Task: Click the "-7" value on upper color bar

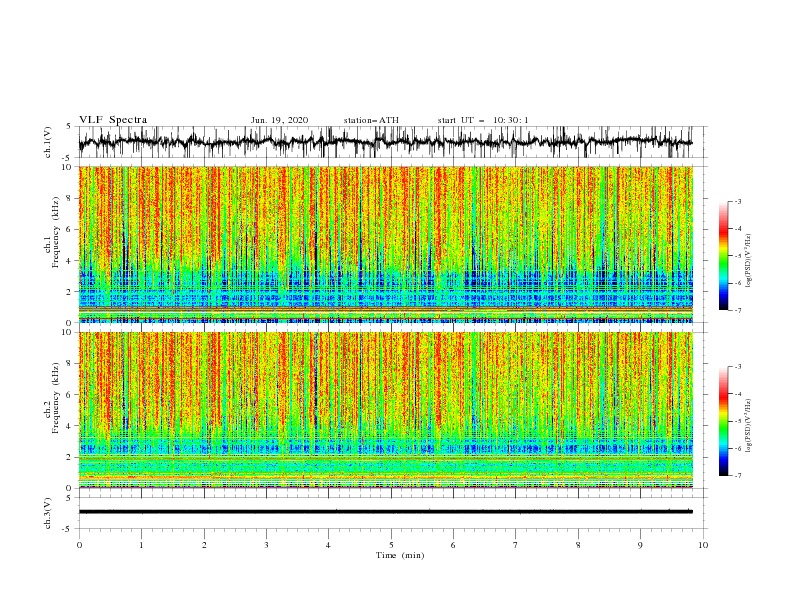Action: tap(738, 311)
